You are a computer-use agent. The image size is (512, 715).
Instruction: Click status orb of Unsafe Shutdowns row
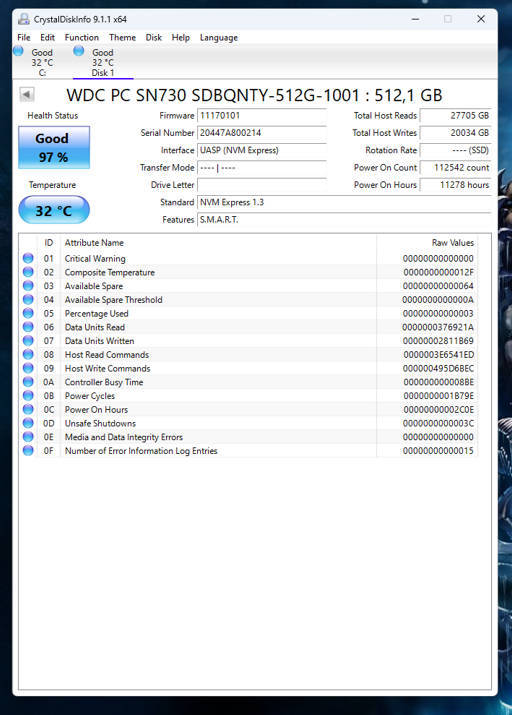coord(28,423)
